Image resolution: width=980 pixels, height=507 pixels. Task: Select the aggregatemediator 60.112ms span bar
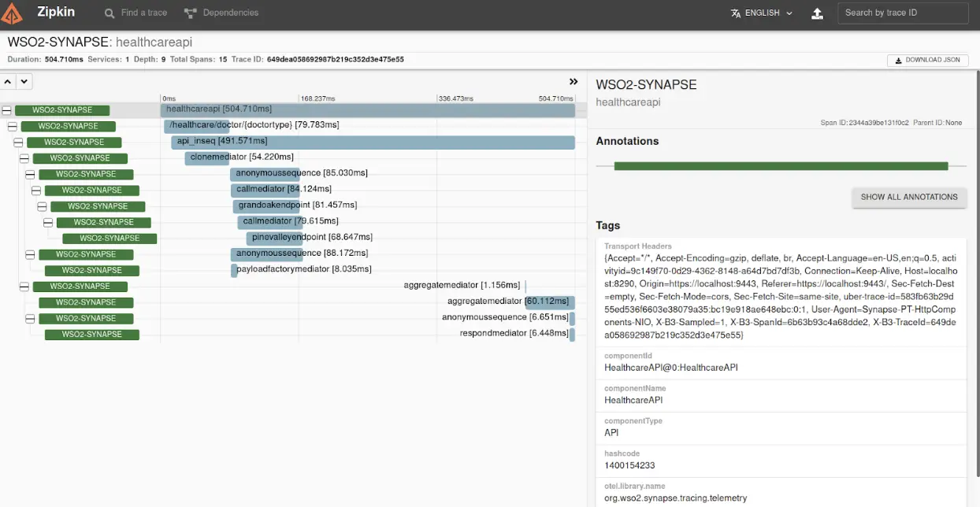[x=550, y=302]
